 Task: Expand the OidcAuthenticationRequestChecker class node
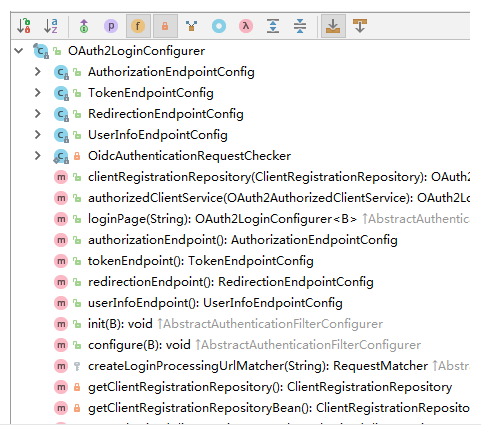[x=38, y=156]
